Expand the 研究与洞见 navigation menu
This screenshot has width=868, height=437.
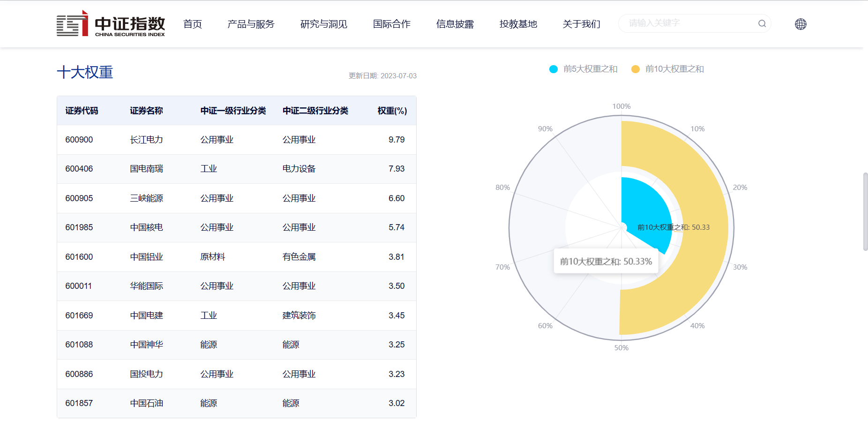pos(323,24)
